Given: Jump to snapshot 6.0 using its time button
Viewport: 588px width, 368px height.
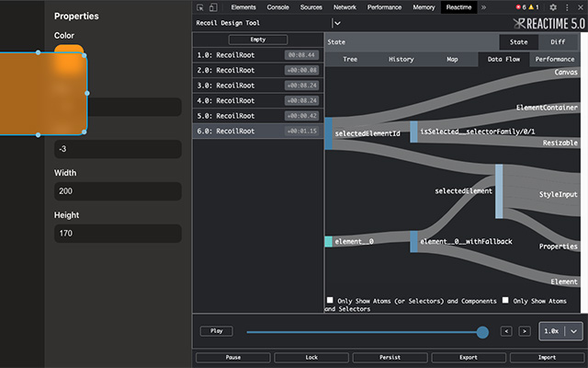Looking at the screenshot, I should point(301,131).
